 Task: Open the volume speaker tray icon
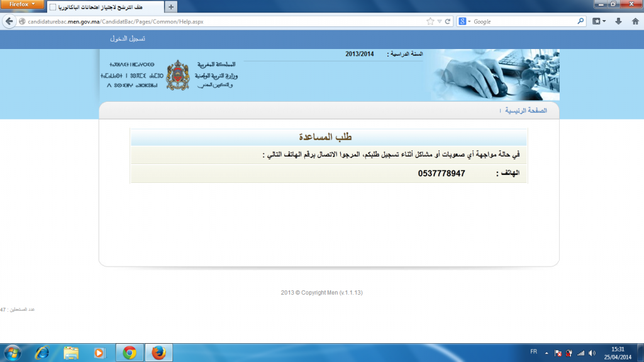click(592, 353)
